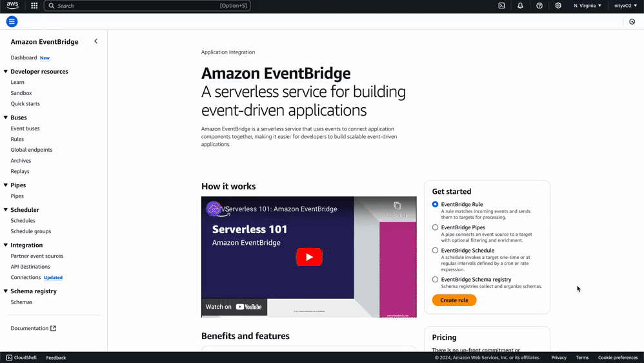Open the Documentation link
Viewport: 644px width, 363px height.
pyautogui.click(x=30, y=328)
